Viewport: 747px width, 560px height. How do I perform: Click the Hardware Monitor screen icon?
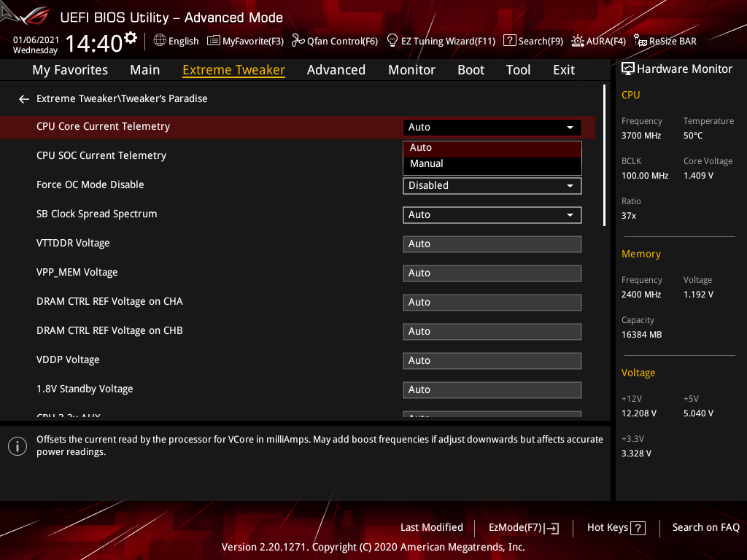tap(628, 69)
